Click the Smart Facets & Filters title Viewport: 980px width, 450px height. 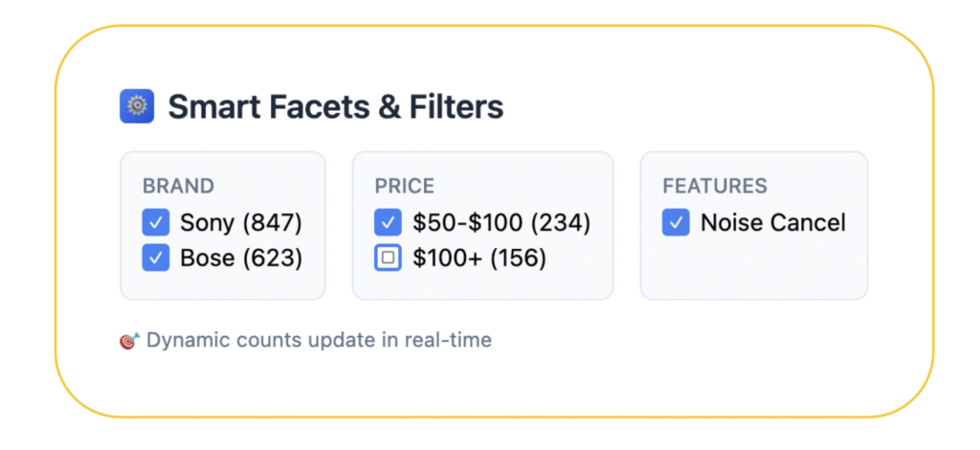pyautogui.click(x=336, y=107)
